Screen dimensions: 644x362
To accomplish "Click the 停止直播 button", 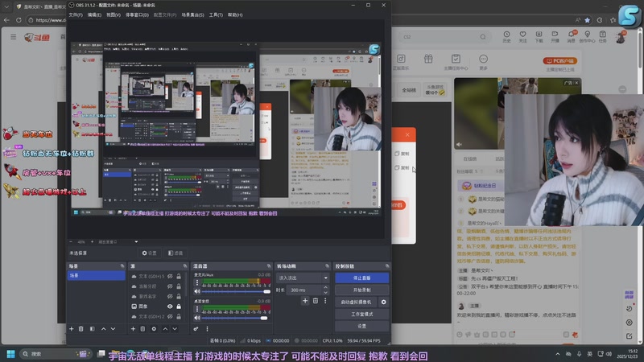I will coord(361,278).
